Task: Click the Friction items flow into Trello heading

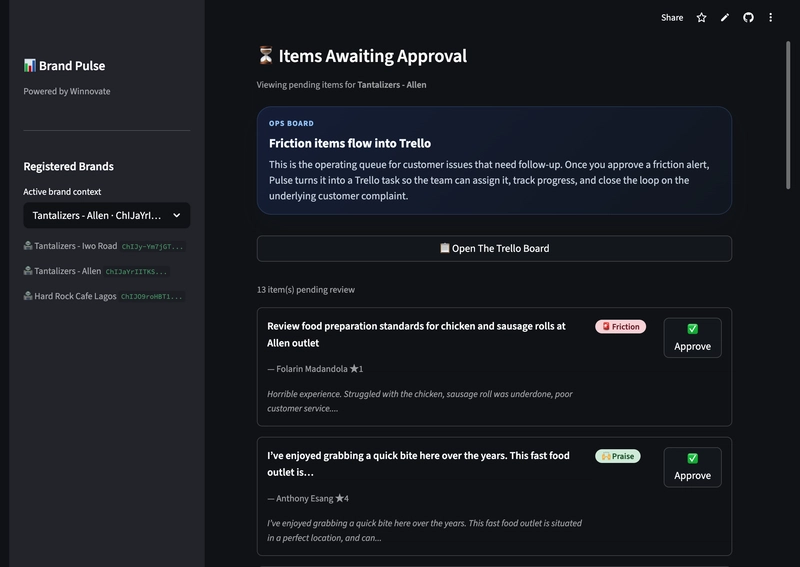Action: (x=350, y=143)
